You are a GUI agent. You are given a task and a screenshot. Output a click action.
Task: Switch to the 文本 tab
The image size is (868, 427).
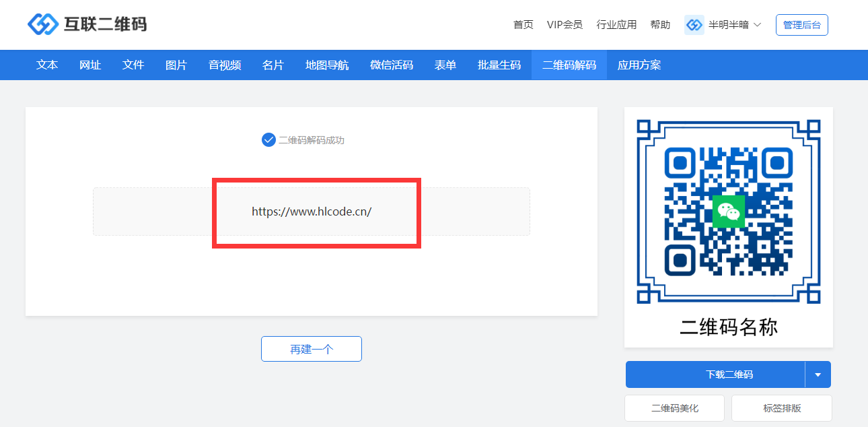click(47, 65)
